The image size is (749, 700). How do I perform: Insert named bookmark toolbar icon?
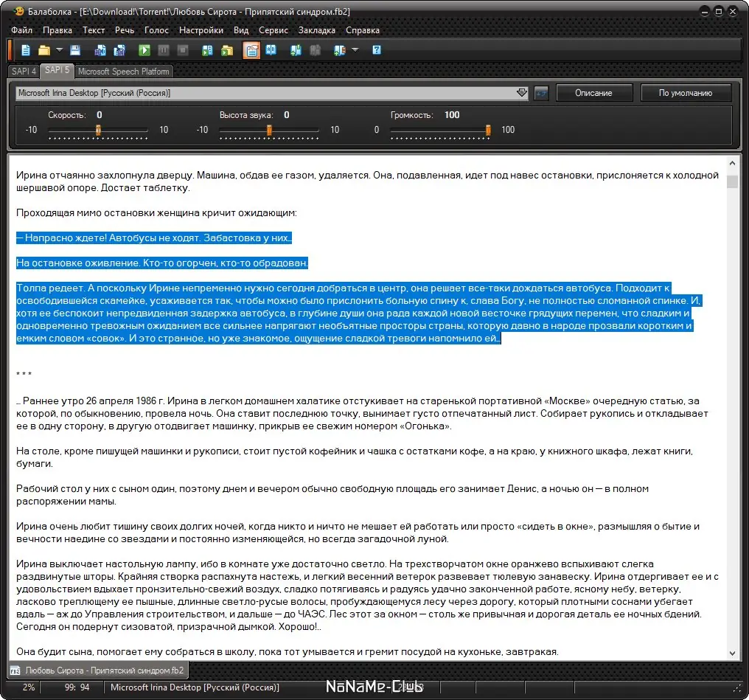pyautogui.click(x=340, y=50)
